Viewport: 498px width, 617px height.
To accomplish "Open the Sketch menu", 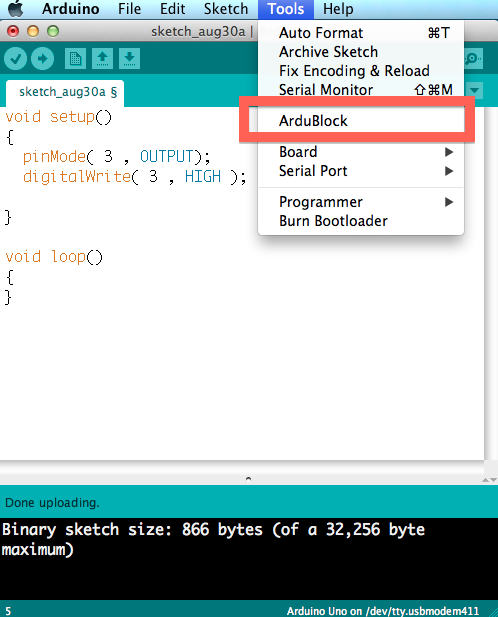I will [x=226, y=9].
